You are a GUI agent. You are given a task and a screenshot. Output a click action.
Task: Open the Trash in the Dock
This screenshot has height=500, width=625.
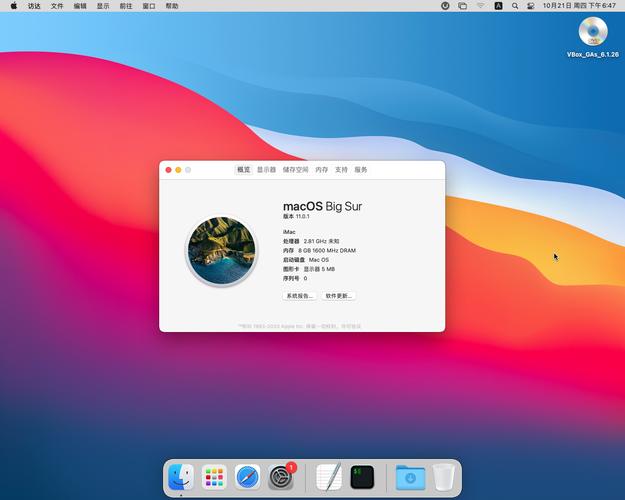coord(444,477)
